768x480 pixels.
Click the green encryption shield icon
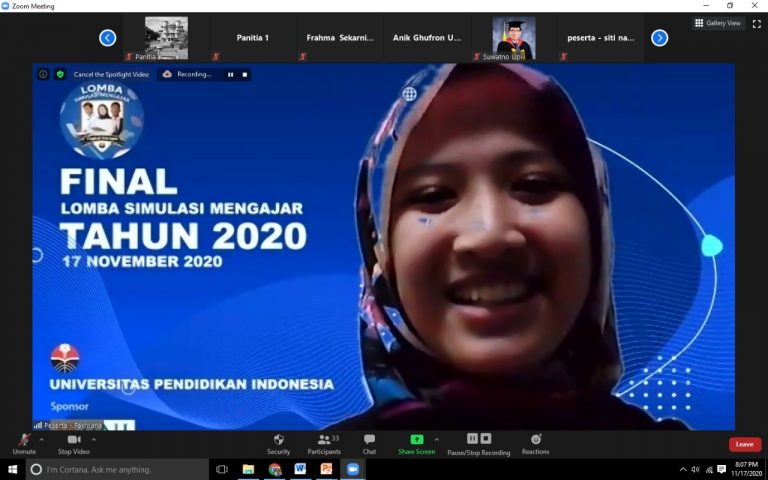pyautogui.click(x=60, y=74)
